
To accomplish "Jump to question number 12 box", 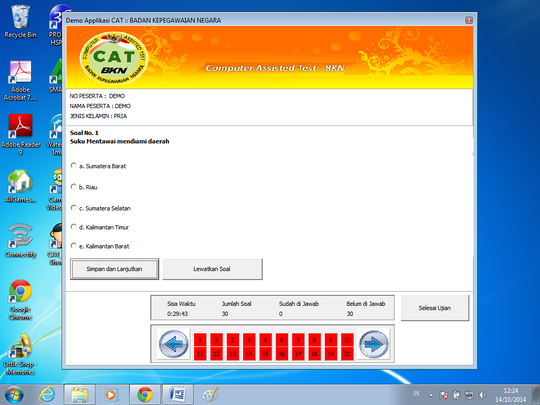I will [x=216, y=354].
